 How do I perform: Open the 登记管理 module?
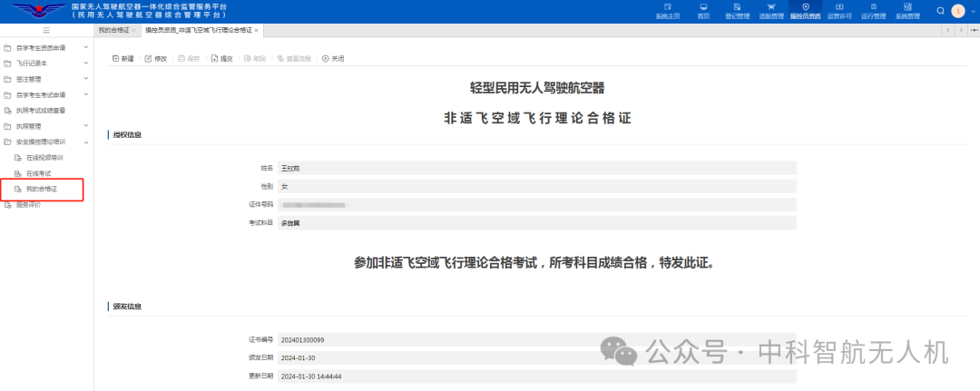738,11
